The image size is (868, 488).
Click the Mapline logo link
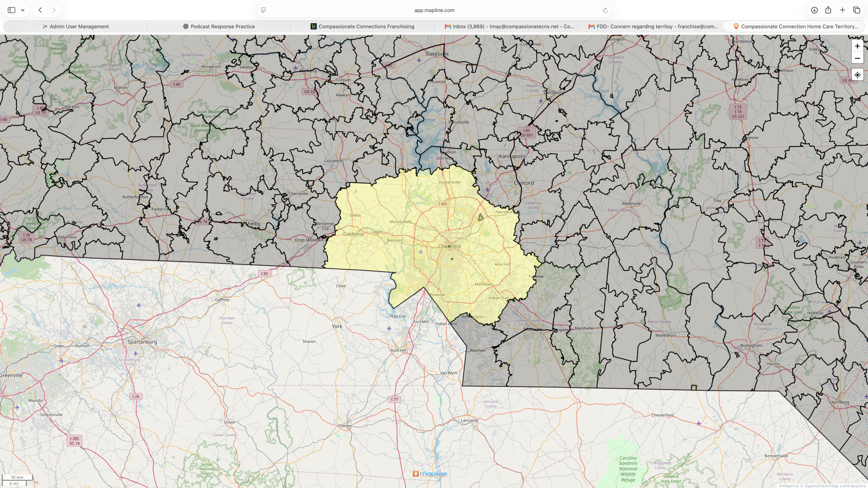tap(430, 473)
